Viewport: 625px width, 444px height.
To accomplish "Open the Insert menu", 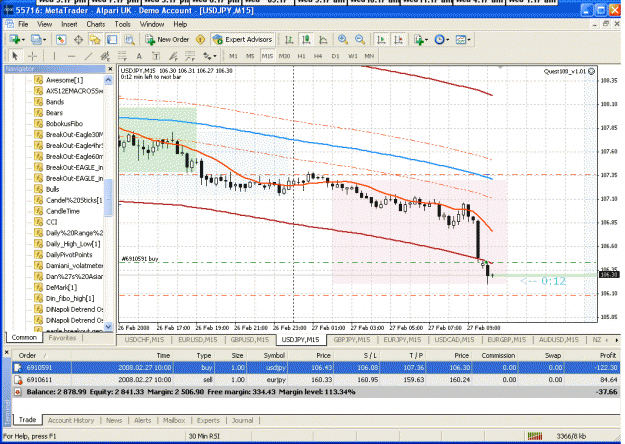I will (x=69, y=24).
